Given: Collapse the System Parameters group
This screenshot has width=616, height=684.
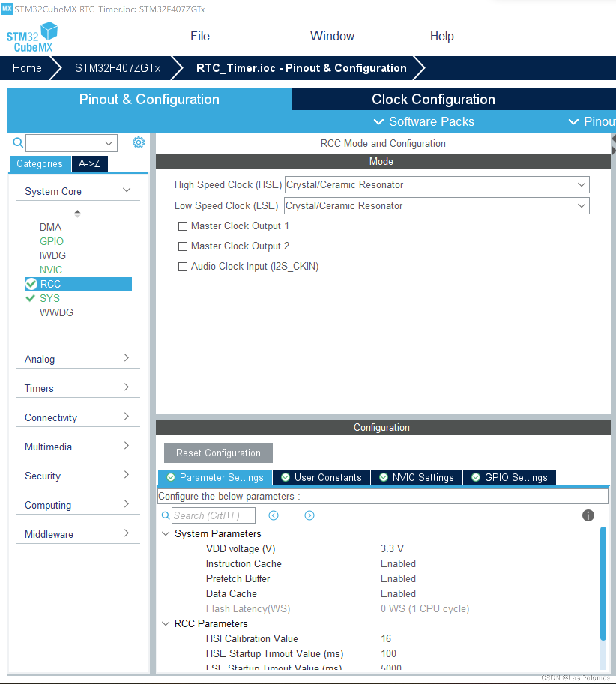Looking at the screenshot, I should click(x=166, y=534).
